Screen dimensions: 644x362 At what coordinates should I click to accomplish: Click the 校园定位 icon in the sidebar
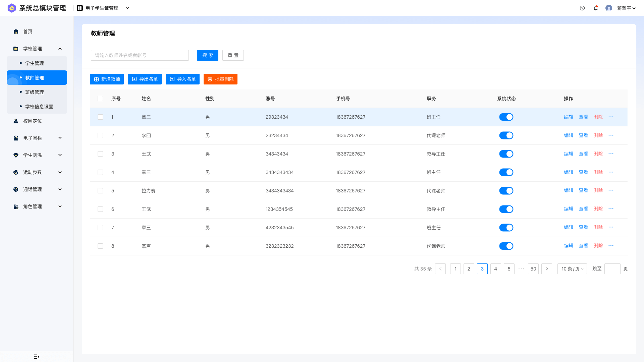tap(16, 121)
